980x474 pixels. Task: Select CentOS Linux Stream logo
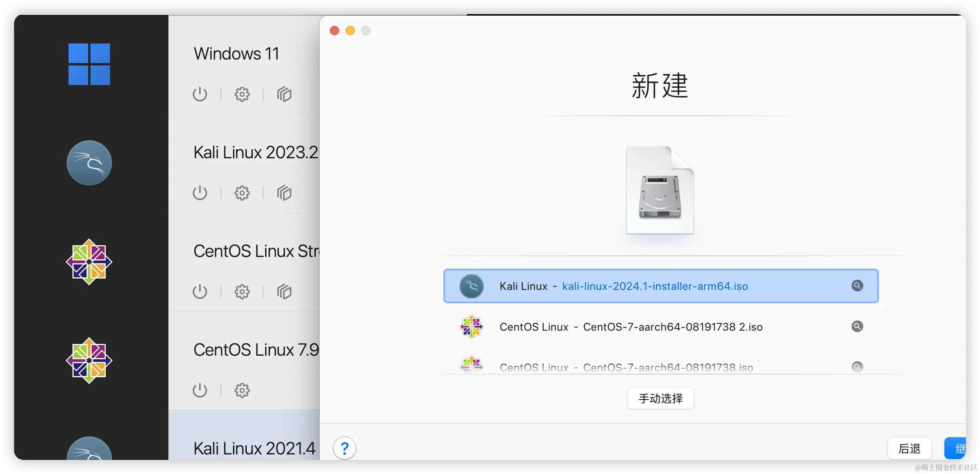pos(89,262)
